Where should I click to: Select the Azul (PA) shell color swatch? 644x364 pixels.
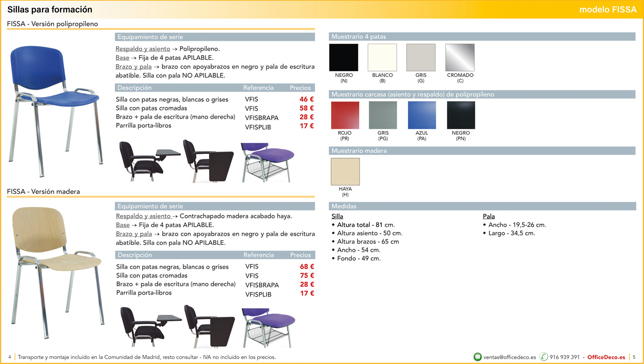tap(422, 115)
